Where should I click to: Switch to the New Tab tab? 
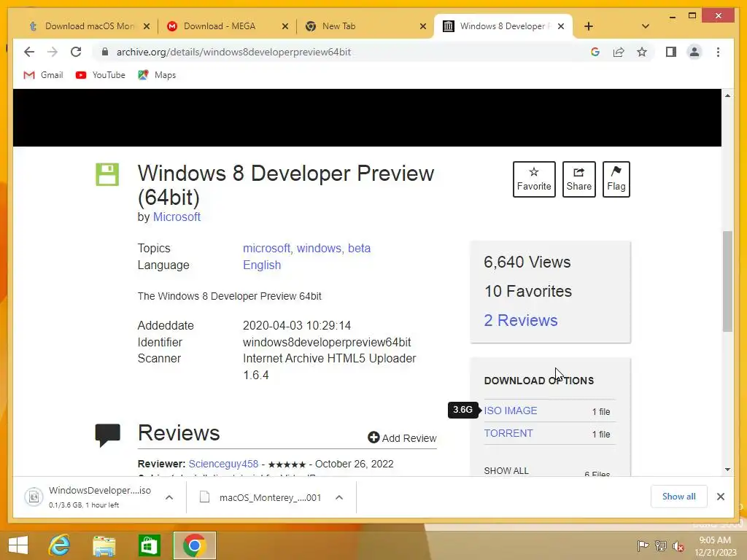tap(365, 26)
